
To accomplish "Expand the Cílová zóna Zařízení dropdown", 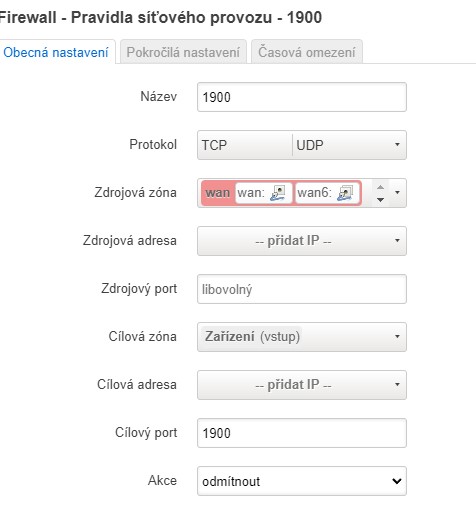I will coord(302,337).
